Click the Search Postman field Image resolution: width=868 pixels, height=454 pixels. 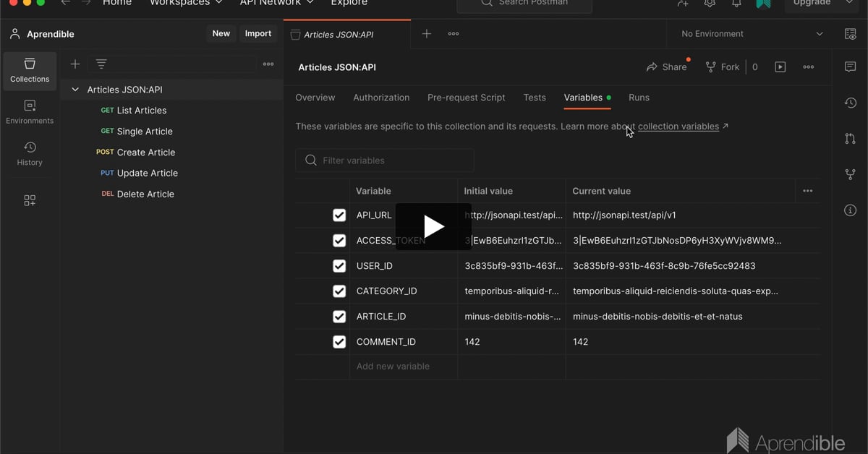[524, 4]
